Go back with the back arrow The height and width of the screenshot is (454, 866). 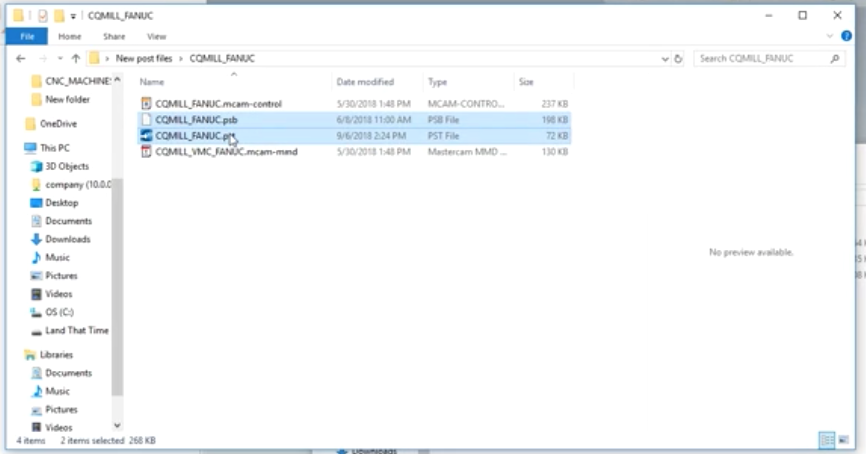(21, 59)
